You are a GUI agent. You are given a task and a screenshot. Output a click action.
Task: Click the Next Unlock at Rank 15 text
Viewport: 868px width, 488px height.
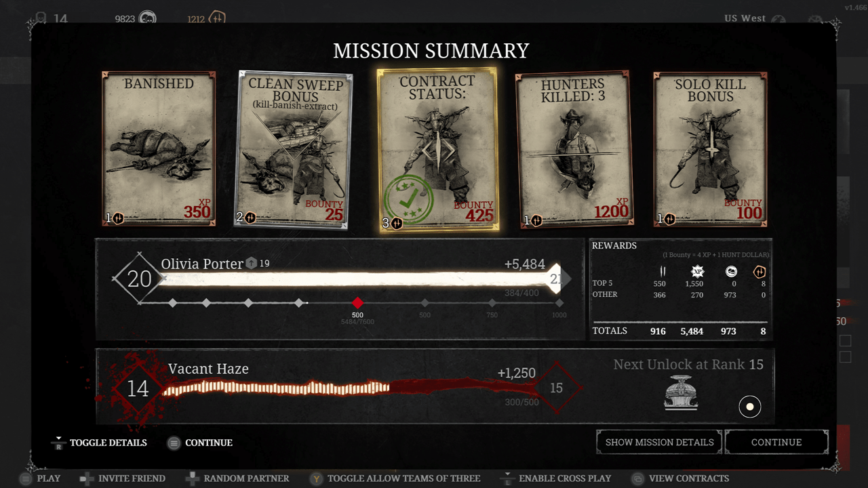688,365
